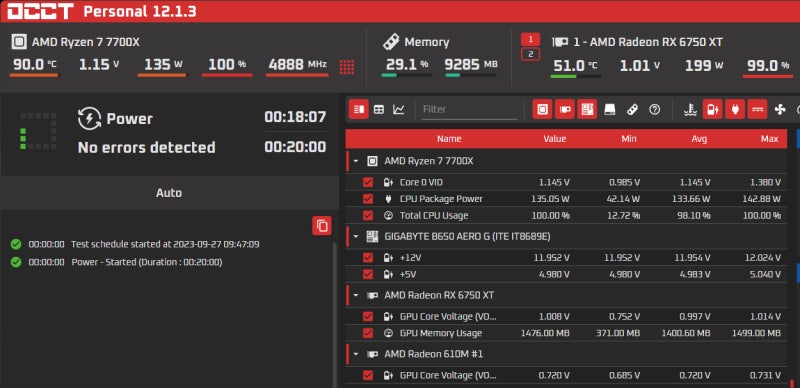
Task: Toggle the voltage sensor type filter
Action: pos(713,109)
